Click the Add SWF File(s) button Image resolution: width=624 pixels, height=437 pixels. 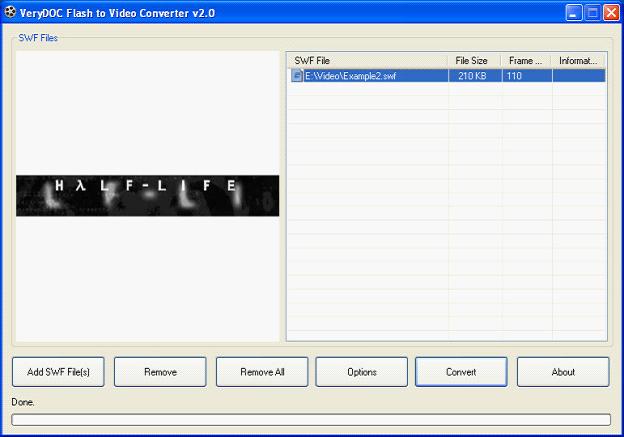point(58,372)
